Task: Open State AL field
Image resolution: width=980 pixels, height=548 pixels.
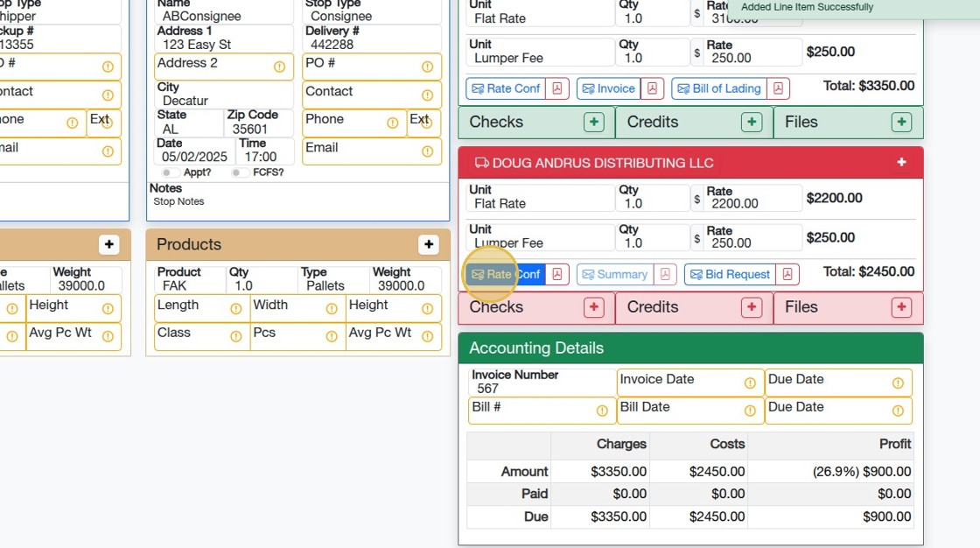Action: click(188, 123)
